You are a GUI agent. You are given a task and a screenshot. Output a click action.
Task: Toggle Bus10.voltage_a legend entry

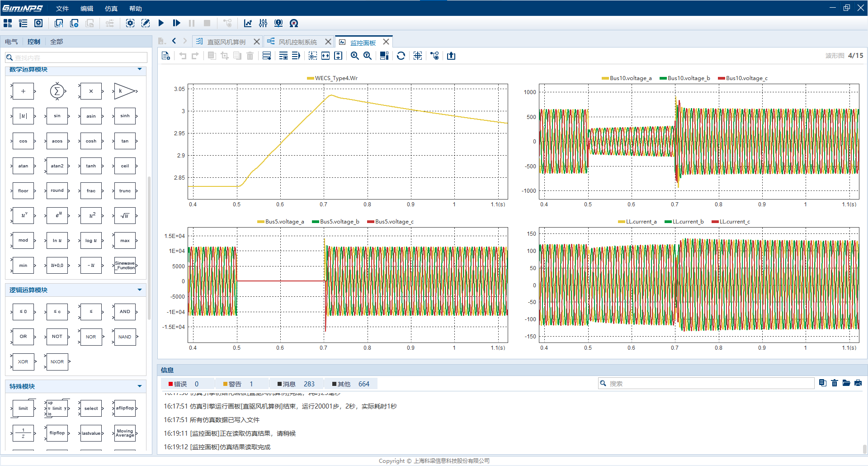pos(627,78)
